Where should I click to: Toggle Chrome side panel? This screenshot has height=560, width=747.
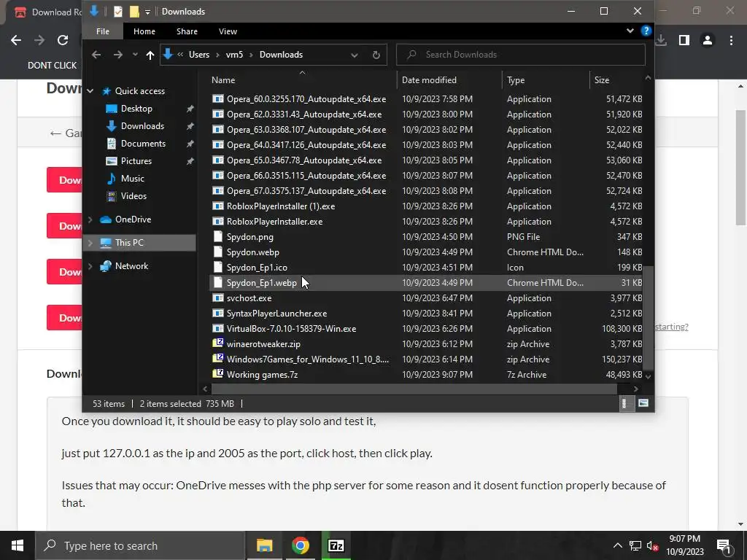coord(684,41)
